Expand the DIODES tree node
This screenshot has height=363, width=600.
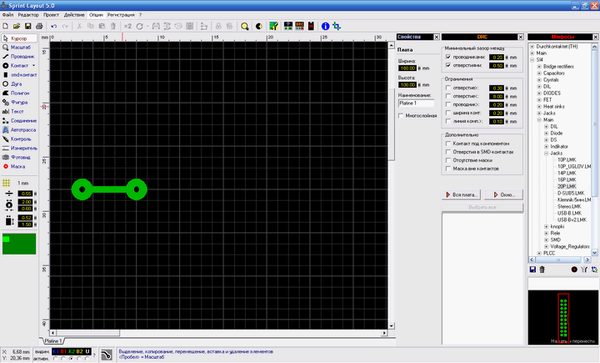[539, 93]
